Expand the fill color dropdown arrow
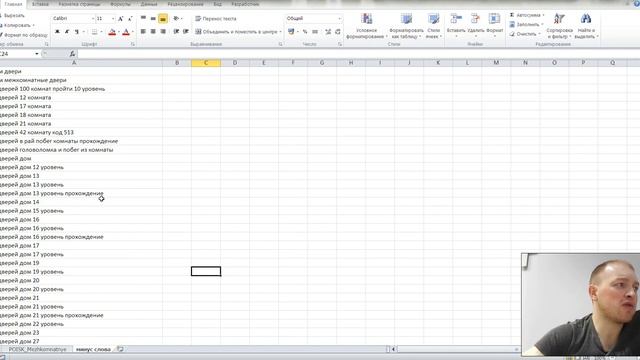Viewport: 640px width, 360px height. point(119,32)
